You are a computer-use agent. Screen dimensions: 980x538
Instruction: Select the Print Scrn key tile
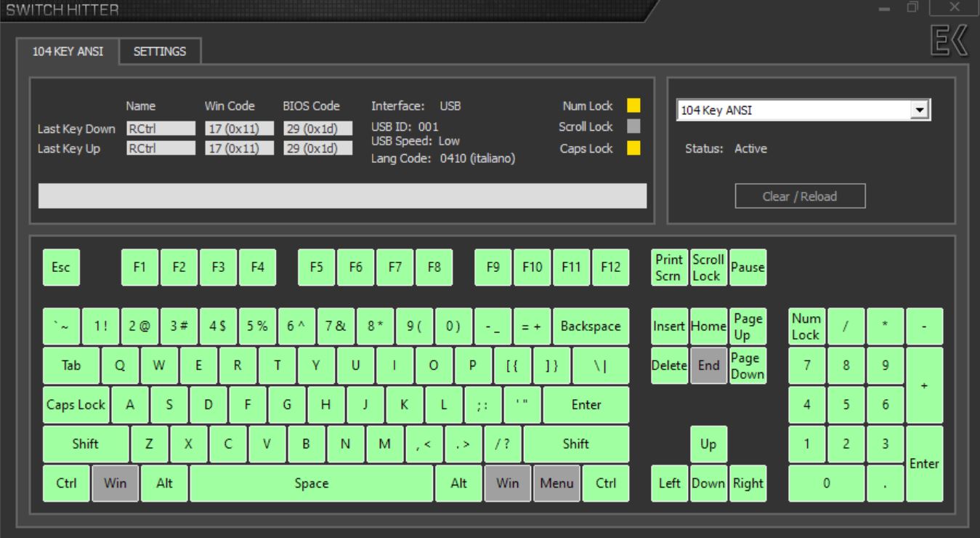[669, 267]
